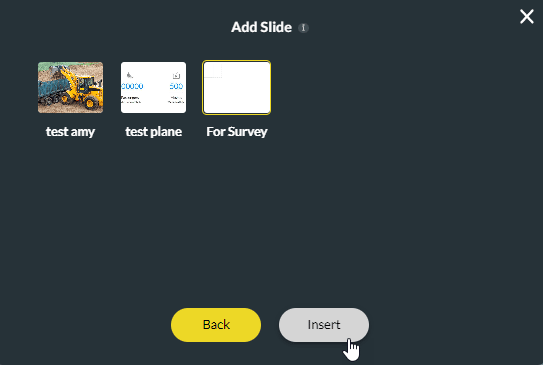Screen dimensions: 543x365
Task: Click the plane icon in test plane thumbnail
Action: pyautogui.click(x=130, y=75)
